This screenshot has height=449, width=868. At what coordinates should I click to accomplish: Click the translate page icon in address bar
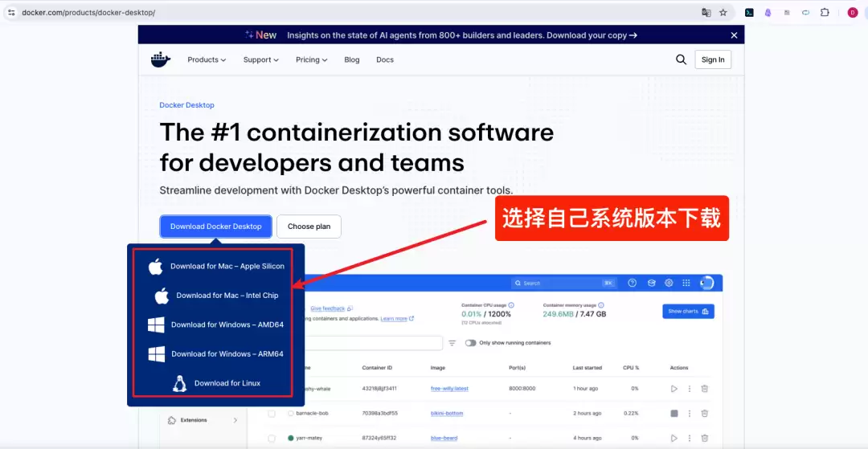click(706, 12)
